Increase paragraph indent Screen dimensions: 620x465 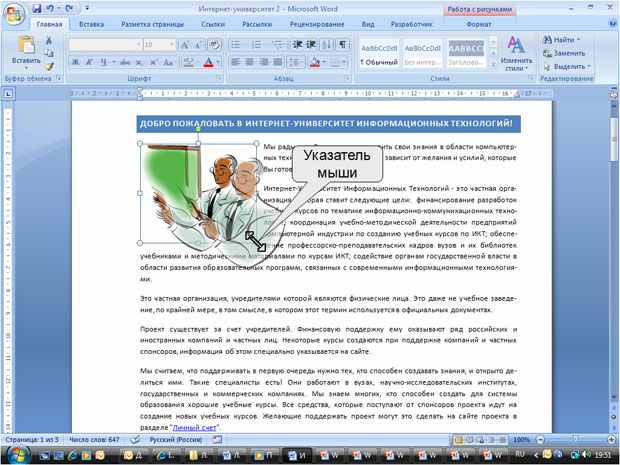pyautogui.click(x=311, y=45)
